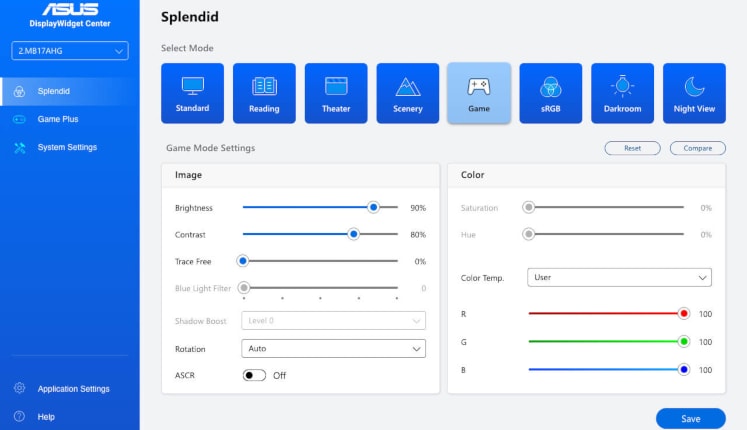The width and height of the screenshot is (747, 430).
Task: Choose the Darkroom mode lamp icon
Action: pyautogui.click(x=622, y=86)
